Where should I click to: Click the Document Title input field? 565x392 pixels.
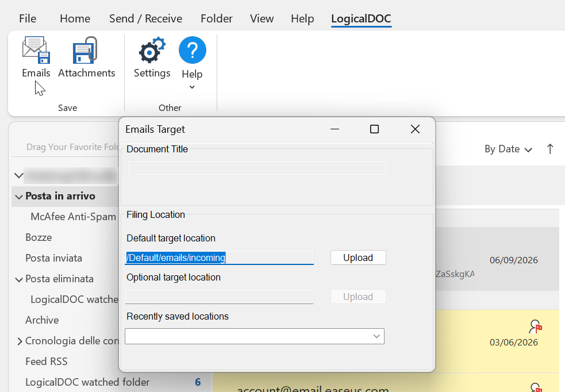[257, 168]
